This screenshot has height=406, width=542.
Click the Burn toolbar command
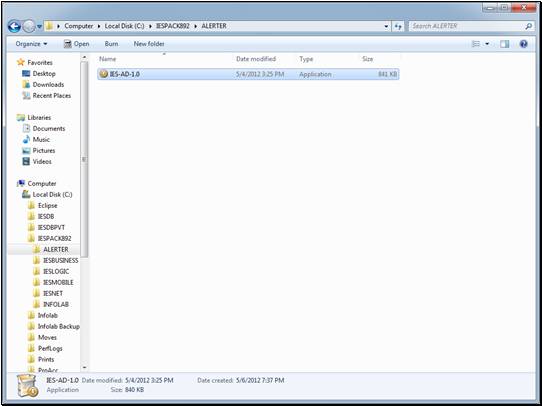[111, 44]
